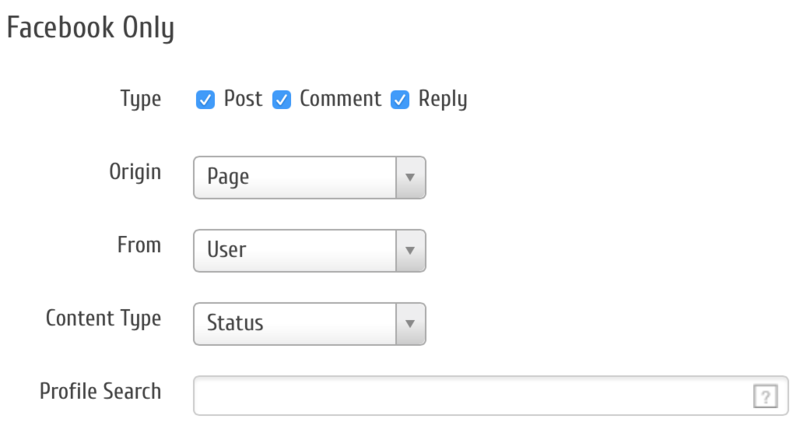Uncheck the Post checkbox
This screenshot has height=433, width=800.
pos(205,100)
